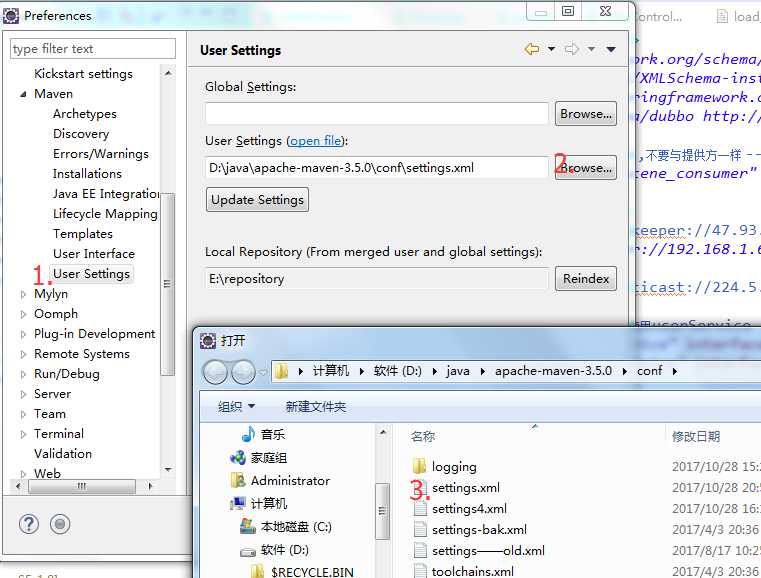Expand the Oomph tree node
Image resolution: width=761 pixels, height=578 pixels.
(x=23, y=314)
